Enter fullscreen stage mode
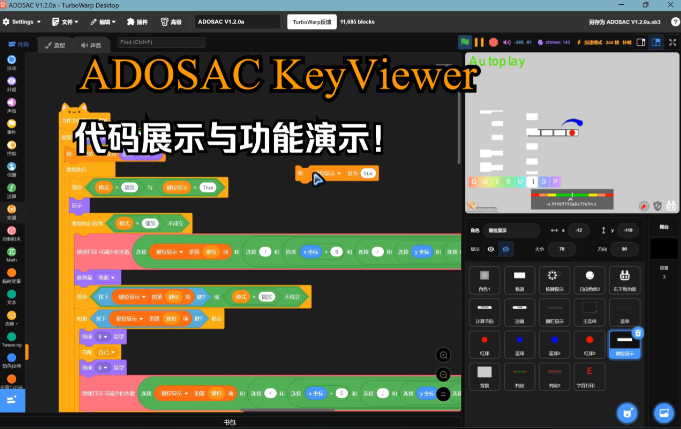This screenshot has width=681, height=429. click(671, 42)
